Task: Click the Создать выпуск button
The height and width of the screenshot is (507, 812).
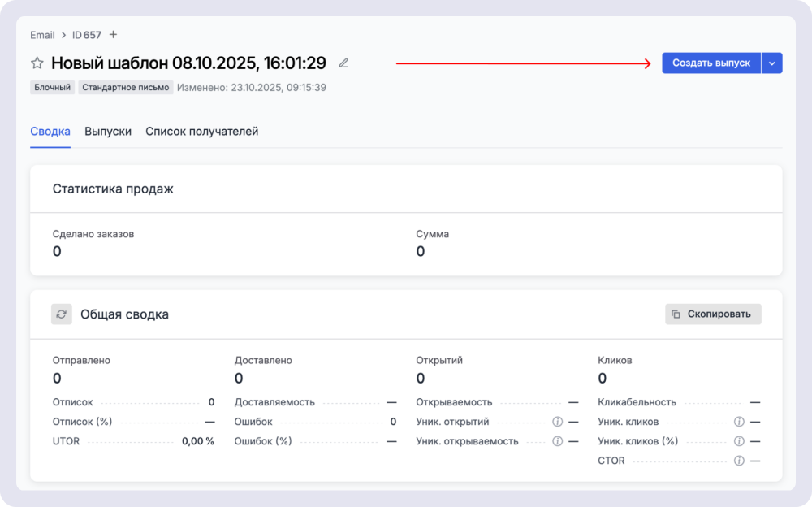Action: (x=710, y=63)
